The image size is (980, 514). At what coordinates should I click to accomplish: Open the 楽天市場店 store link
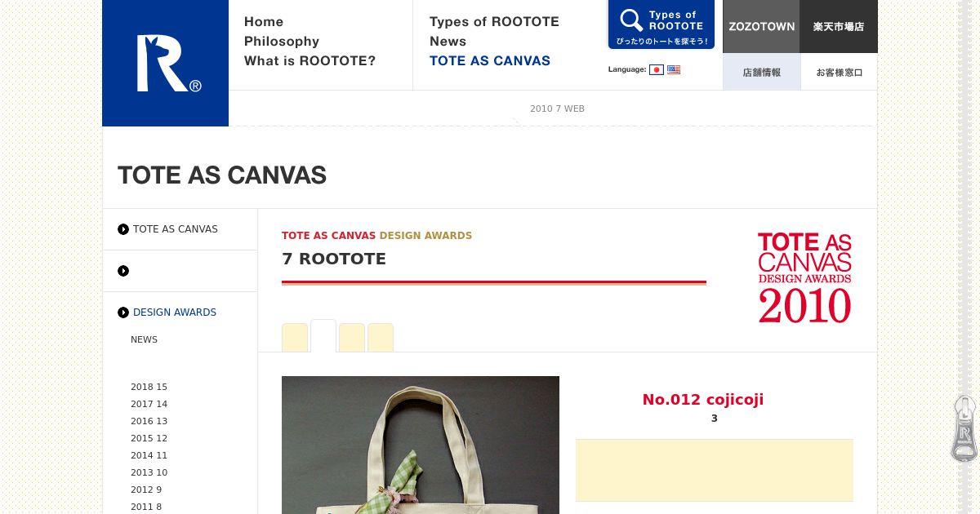pyautogui.click(x=839, y=26)
